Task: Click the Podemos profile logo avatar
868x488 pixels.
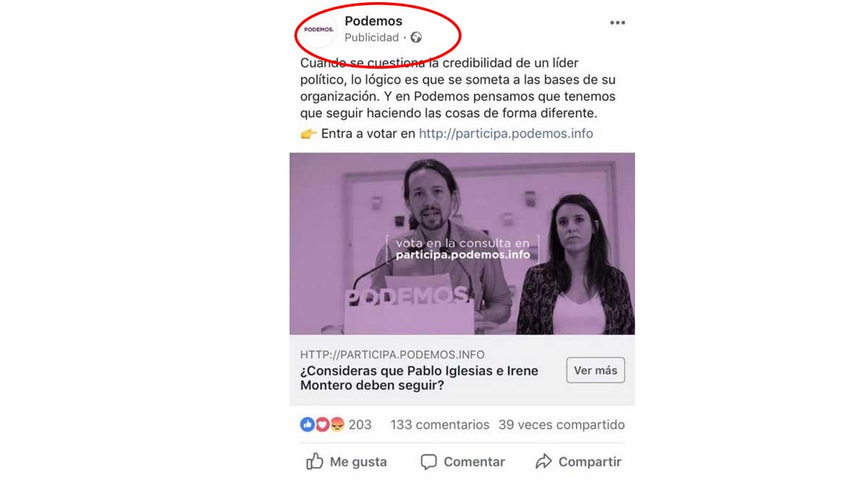Action: [319, 30]
